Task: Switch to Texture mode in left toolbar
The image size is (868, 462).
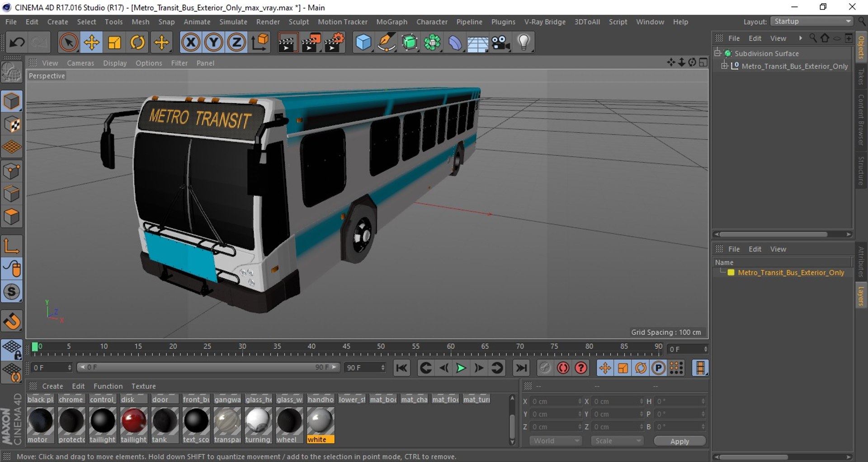Action: click(x=12, y=125)
